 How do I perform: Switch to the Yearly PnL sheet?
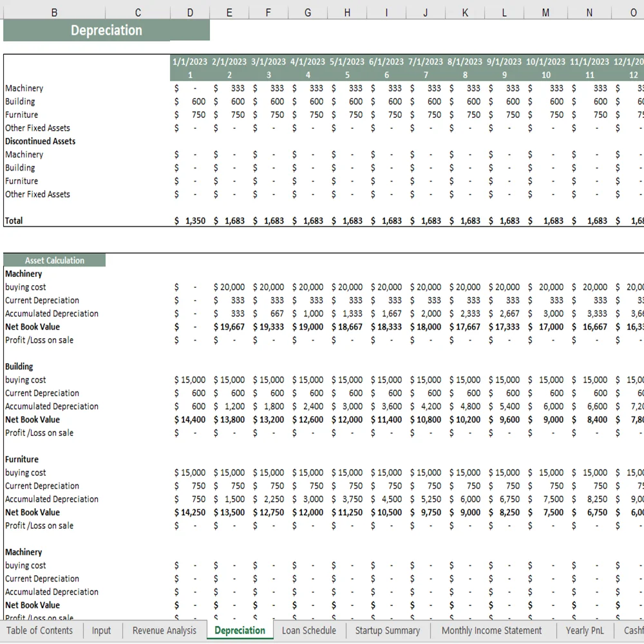point(584,630)
